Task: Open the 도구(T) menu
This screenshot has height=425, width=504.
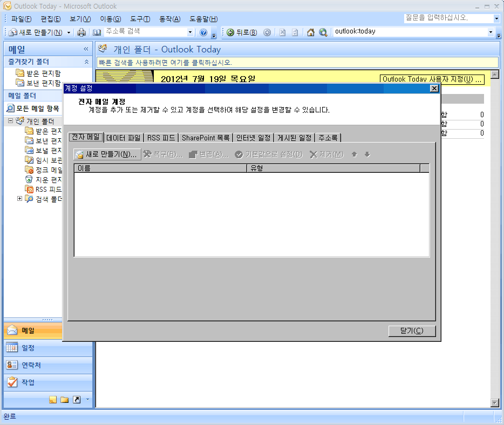Action: pos(140,19)
